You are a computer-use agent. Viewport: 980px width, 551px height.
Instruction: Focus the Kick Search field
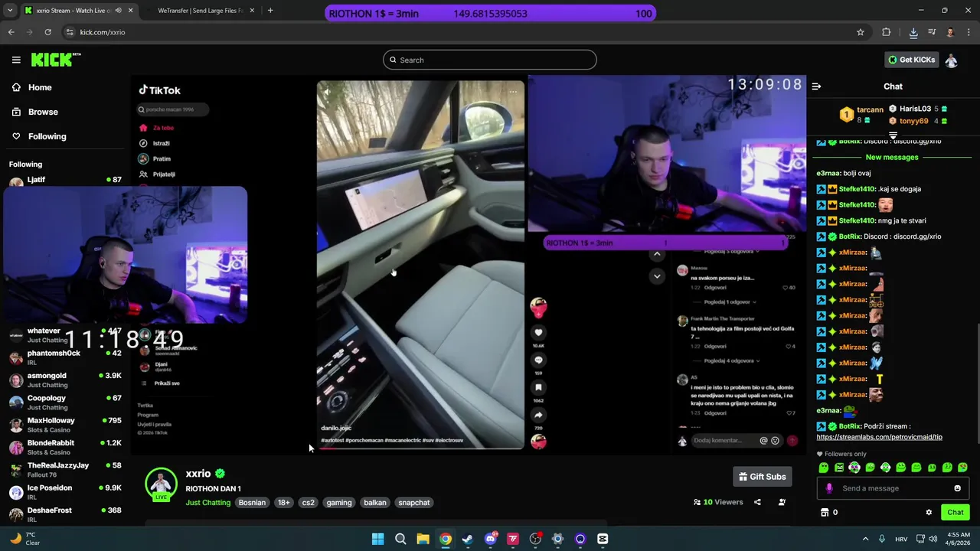[x=490, y=60]
